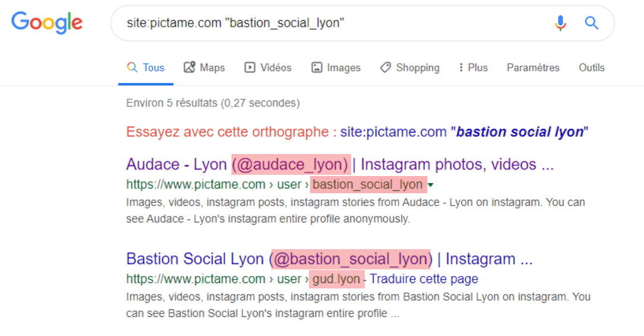The width and height of the screenshot is (644, 336).
Task: Click the gud.lyon URL breadcrumb
Action: [x=336, y=279]
